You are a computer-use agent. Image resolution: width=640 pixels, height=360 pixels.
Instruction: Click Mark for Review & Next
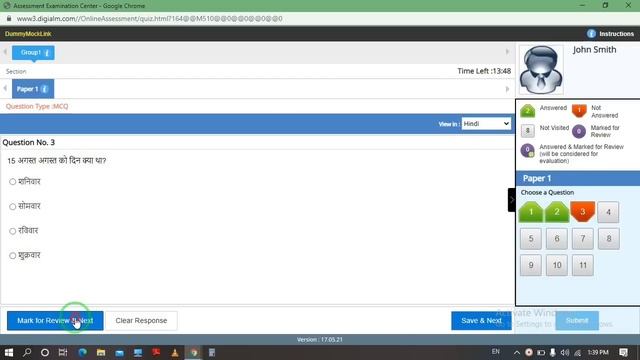pyautogui.click(x=55, y=320)
